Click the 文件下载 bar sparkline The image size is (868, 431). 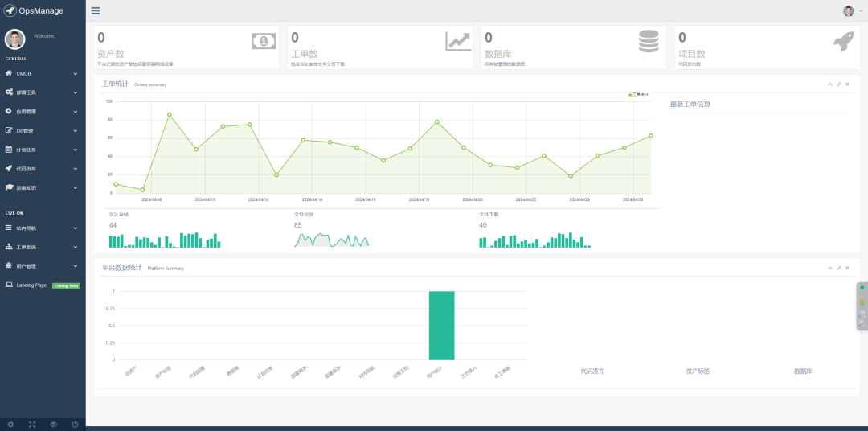coord(535,240)
